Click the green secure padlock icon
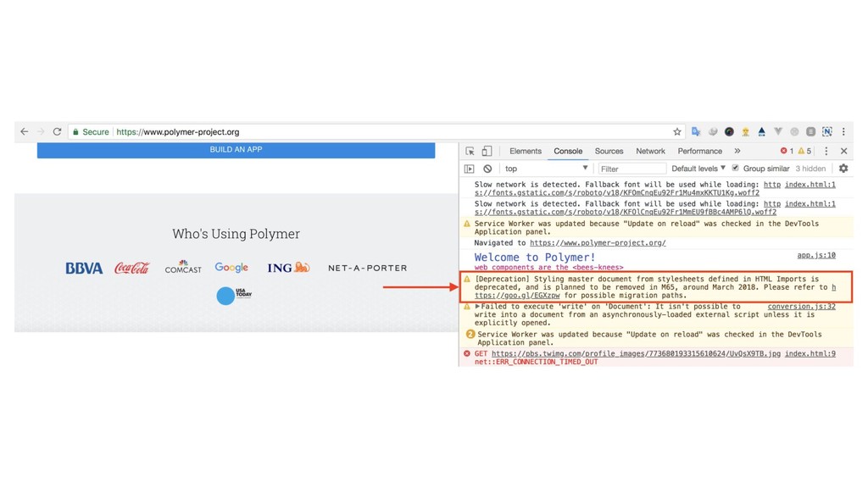 pos(75,131)
